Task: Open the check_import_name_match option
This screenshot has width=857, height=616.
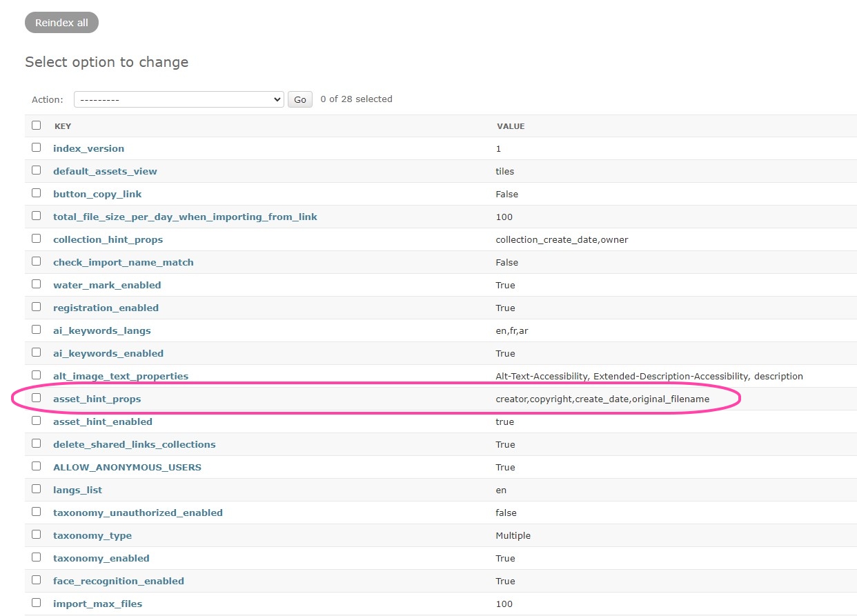Action: (x=124, y=262)
